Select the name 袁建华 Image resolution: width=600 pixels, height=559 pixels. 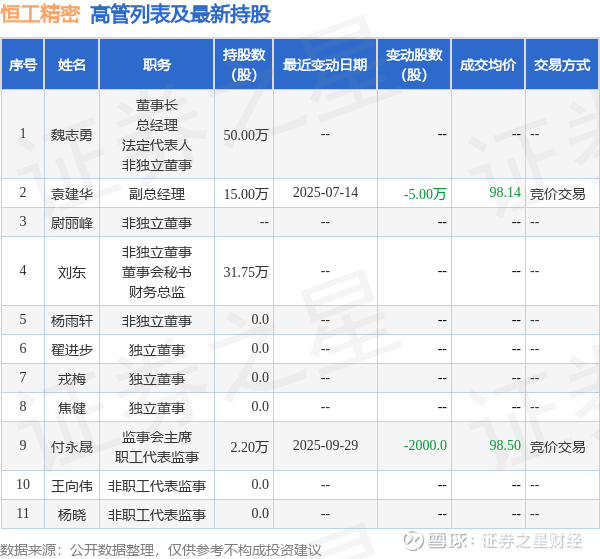click(72, 194)
